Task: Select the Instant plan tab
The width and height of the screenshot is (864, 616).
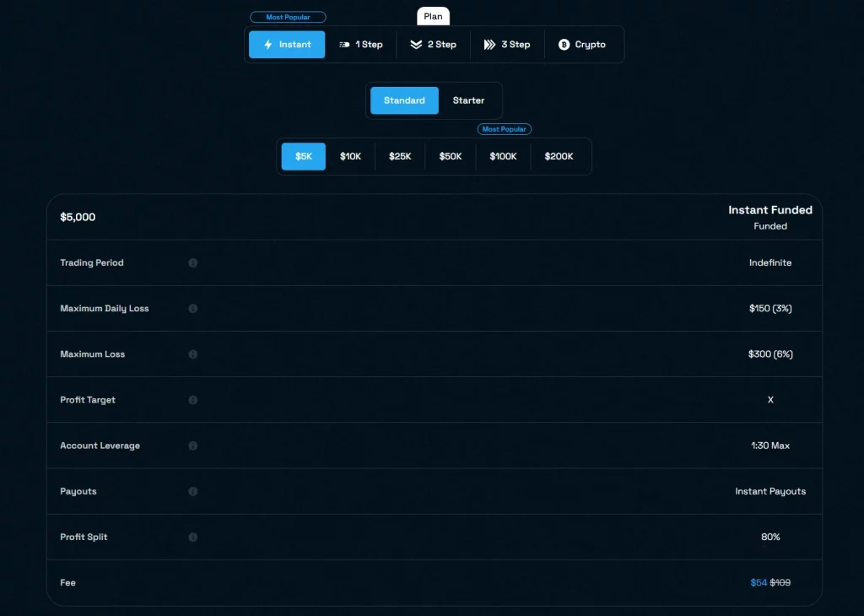Action: tap(287, 45)
